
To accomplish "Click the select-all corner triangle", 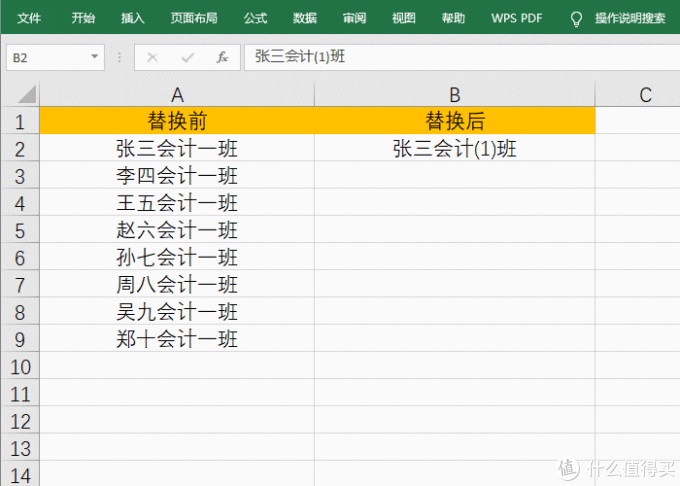I will [x=27, y=94].
